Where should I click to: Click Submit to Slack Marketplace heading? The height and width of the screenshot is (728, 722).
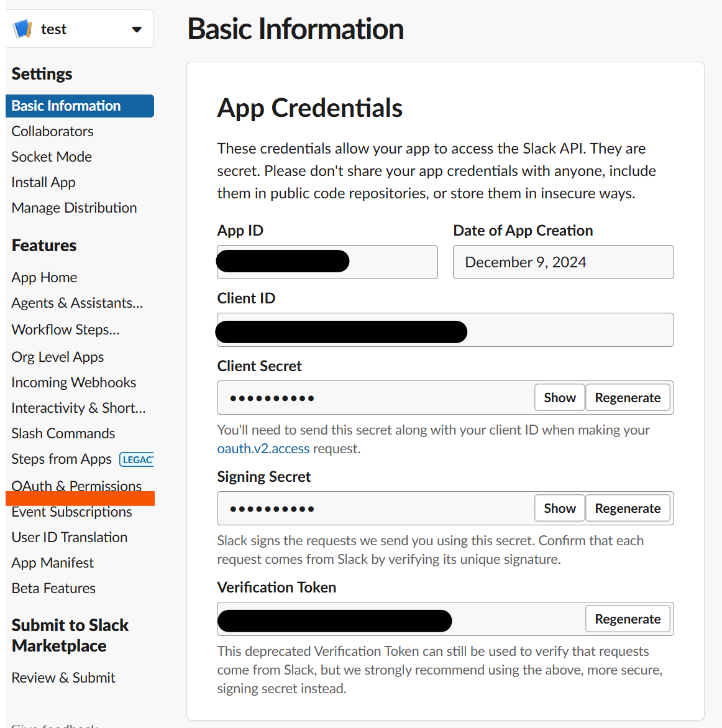70,635
